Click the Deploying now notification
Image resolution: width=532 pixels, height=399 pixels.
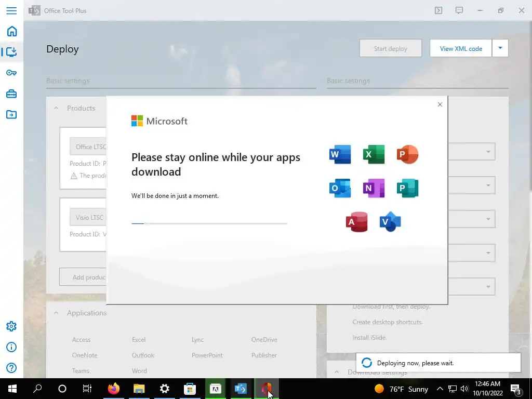pyautogui.click(x=438, y=363)
